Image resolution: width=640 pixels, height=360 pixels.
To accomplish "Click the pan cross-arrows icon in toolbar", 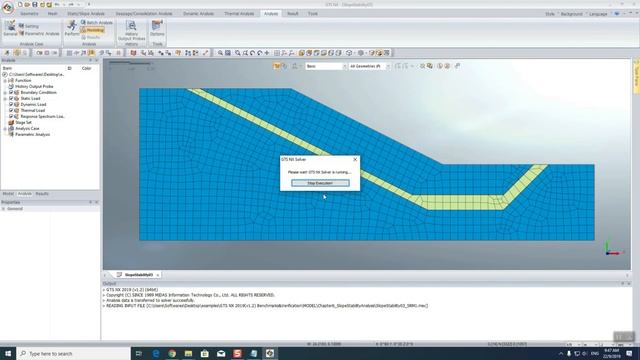I will point(267,53).
